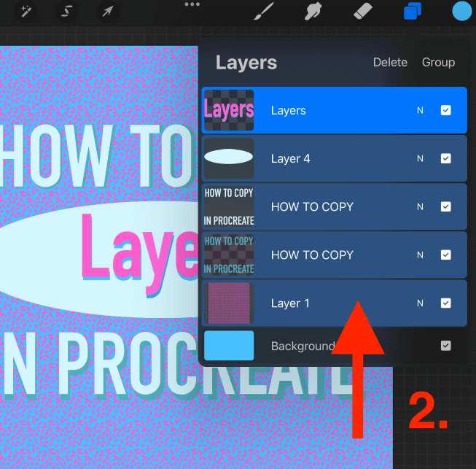Tap the Layers panel title
This screenshot has height=469, width=476.
[x=246, y=63]
